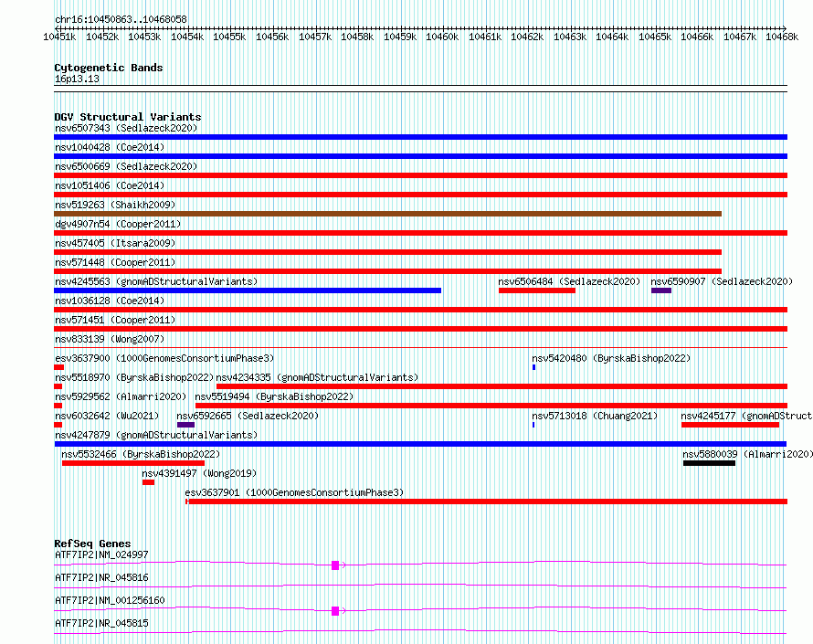Select the red nsv5519494 variant bar
Viewport: 813px width, 644px height.
tap(491, 406)
